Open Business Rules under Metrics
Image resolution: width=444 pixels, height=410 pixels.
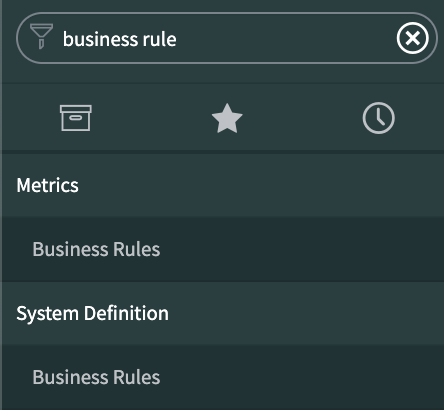click(x=223, y=249)
